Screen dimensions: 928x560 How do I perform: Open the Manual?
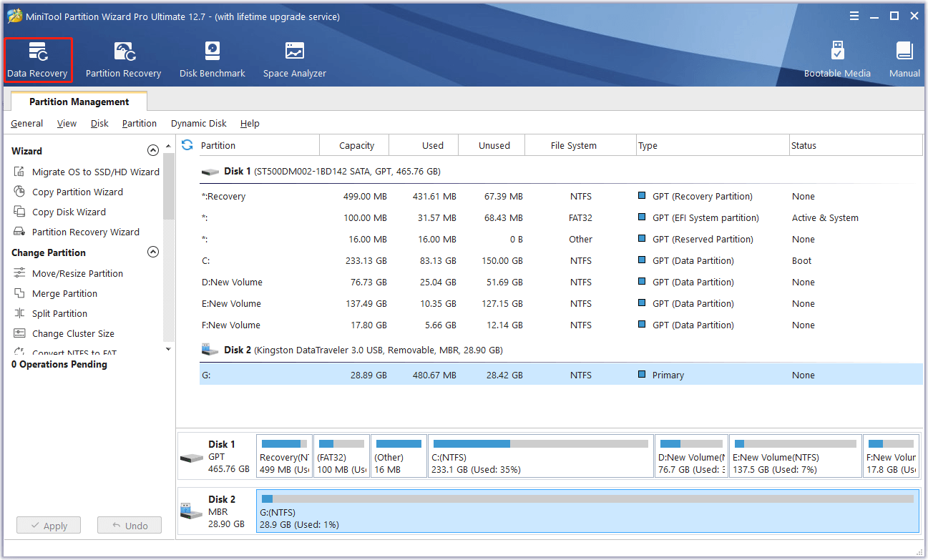pyautogui.click(x=904, y=60)
